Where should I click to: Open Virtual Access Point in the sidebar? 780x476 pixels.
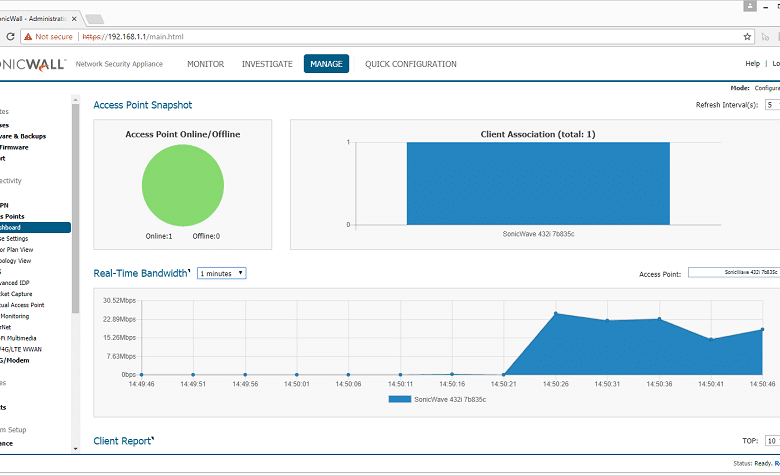pos(22,305)
